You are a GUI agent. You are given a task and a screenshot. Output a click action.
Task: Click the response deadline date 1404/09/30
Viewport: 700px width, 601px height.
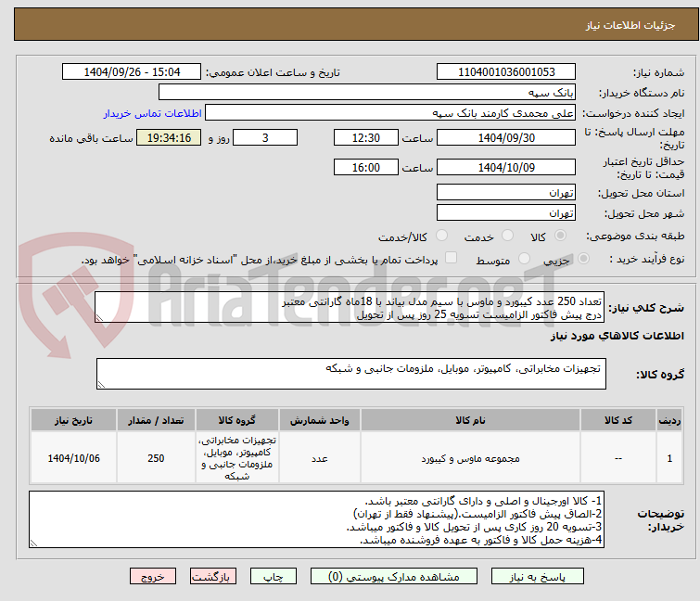coord(506,137)
